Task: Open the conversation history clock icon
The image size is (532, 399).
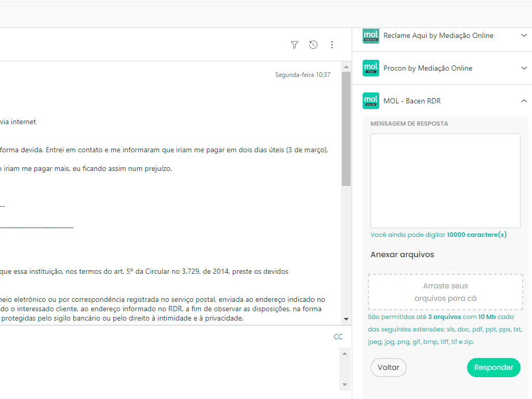Action: tap(313, 45)
